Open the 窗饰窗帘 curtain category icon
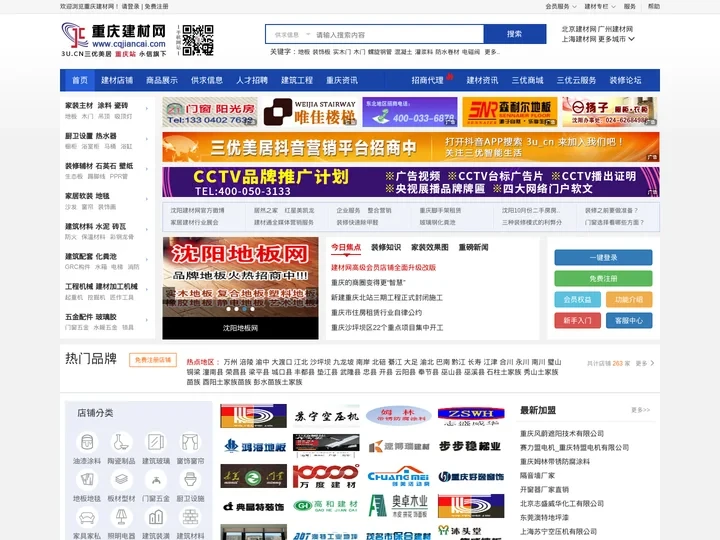Screen dimensions: 720x540 (190, 443)
